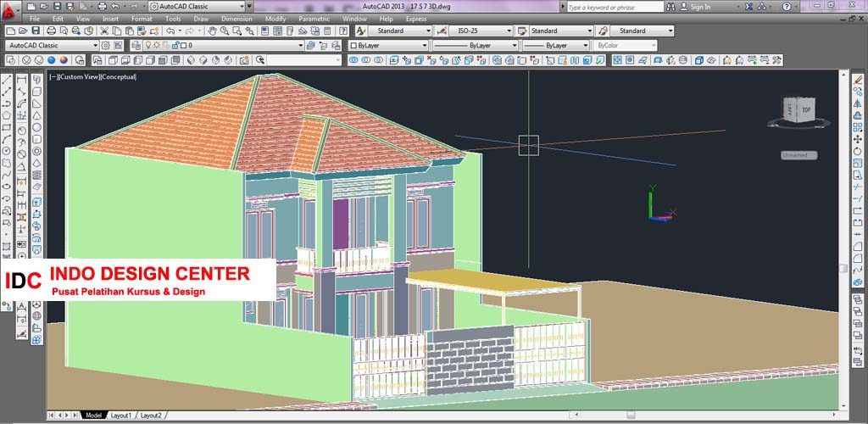Open Workspace Settings gear icon

105,46
